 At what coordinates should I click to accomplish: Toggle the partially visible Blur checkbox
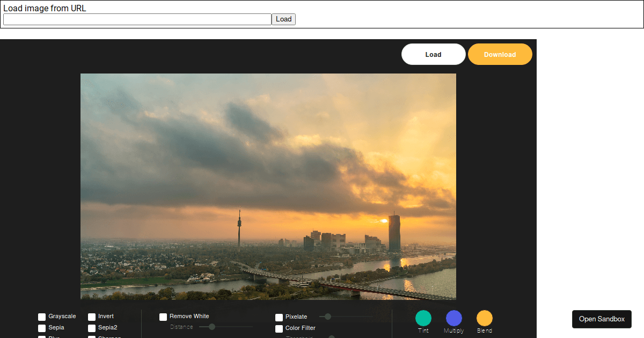pyautogui.click(x=42, y=337)
